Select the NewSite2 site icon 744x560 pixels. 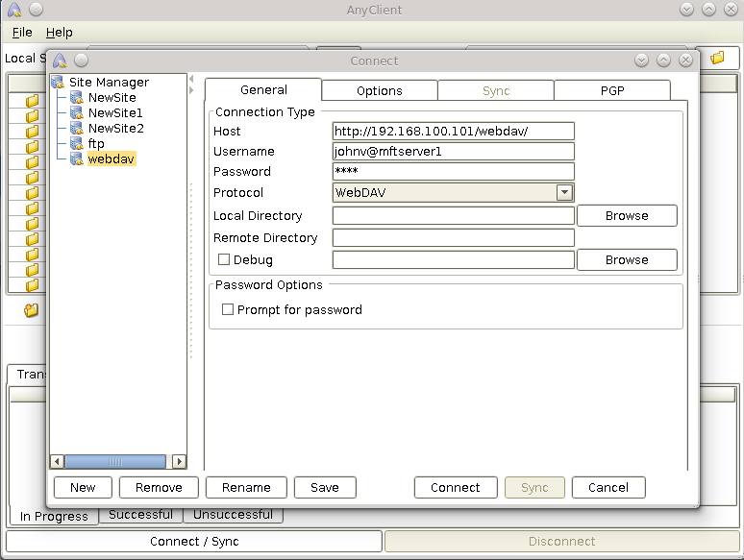point(77,129)
